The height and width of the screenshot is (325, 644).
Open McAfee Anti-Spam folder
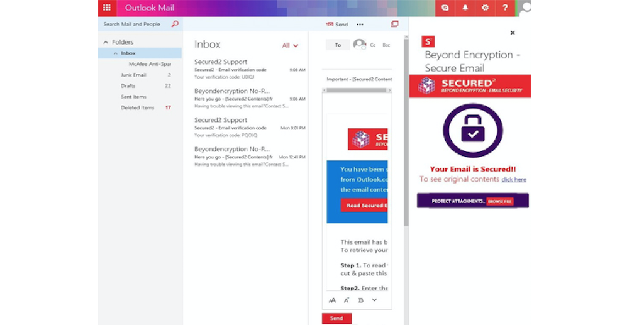coord(150,64)
